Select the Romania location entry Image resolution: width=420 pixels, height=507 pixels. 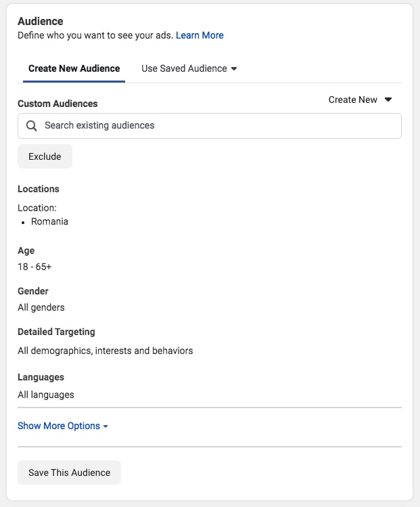49,221
